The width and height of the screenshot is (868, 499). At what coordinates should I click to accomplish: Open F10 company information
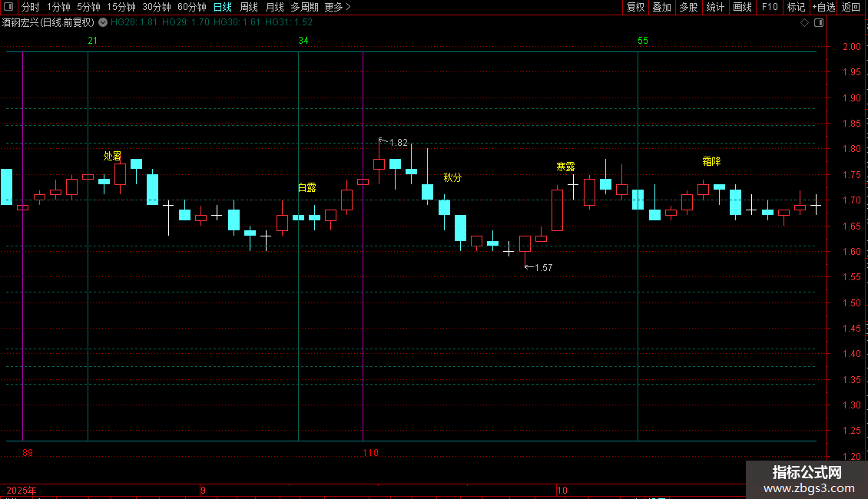pos(770,7)
